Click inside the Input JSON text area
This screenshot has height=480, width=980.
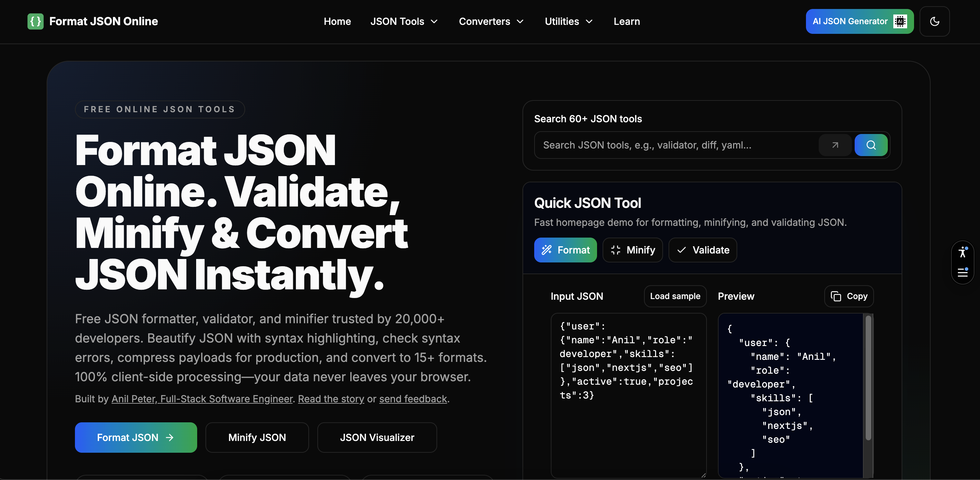628,395
